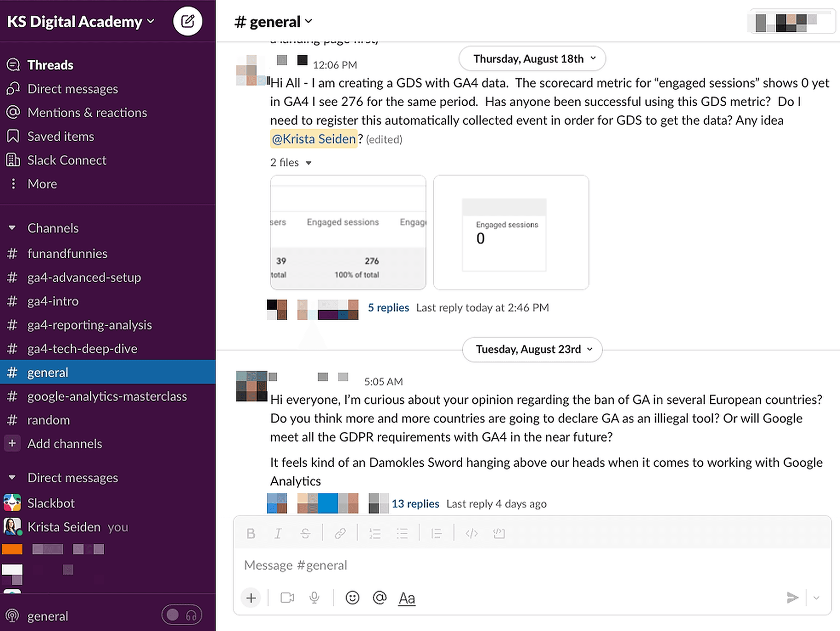The image size is (840, 631).
Task: Insert a bulleted list
Action: pyautogui.click(x=402, y=534)
